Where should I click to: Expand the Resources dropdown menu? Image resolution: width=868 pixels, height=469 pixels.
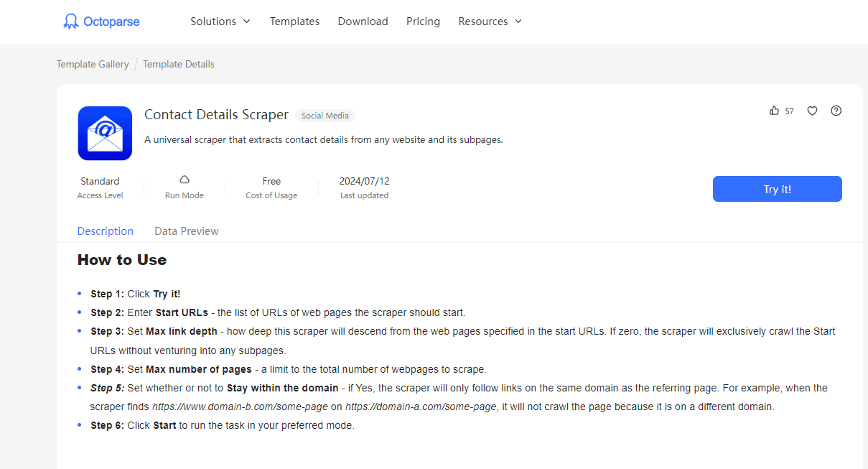(490, 22)
